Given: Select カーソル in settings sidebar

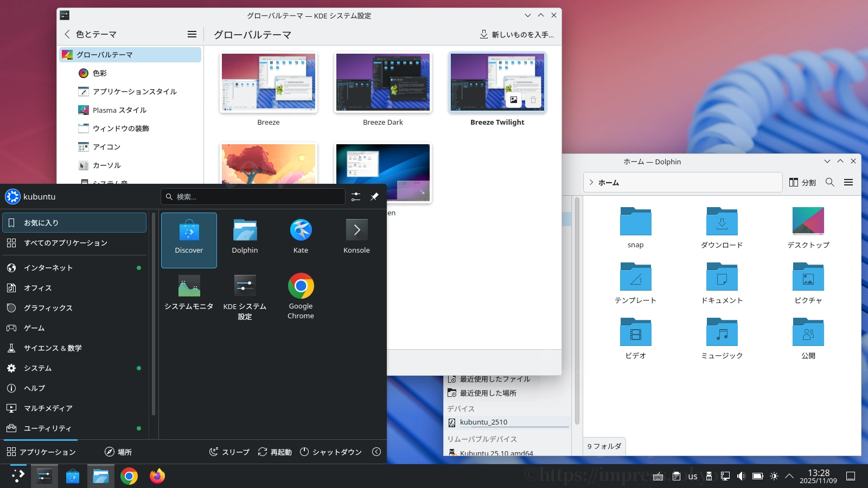Looking at the screenshot, I should point(130,165).
